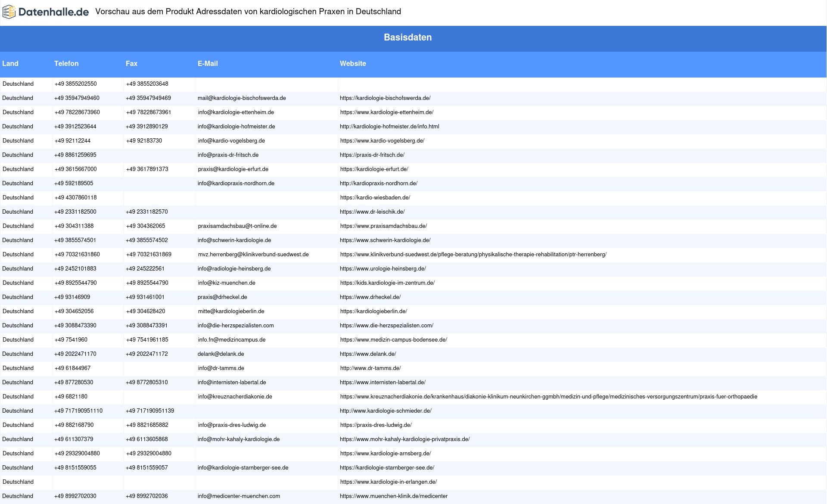The height and width of the screenshot is (504, 827).
Task: Select fax number +49 3617891373
Action: [x=147, y=169]
